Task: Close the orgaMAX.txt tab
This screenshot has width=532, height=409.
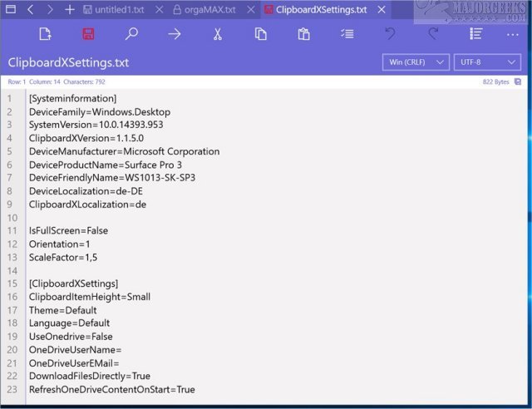Action: (x=251, y=9)
